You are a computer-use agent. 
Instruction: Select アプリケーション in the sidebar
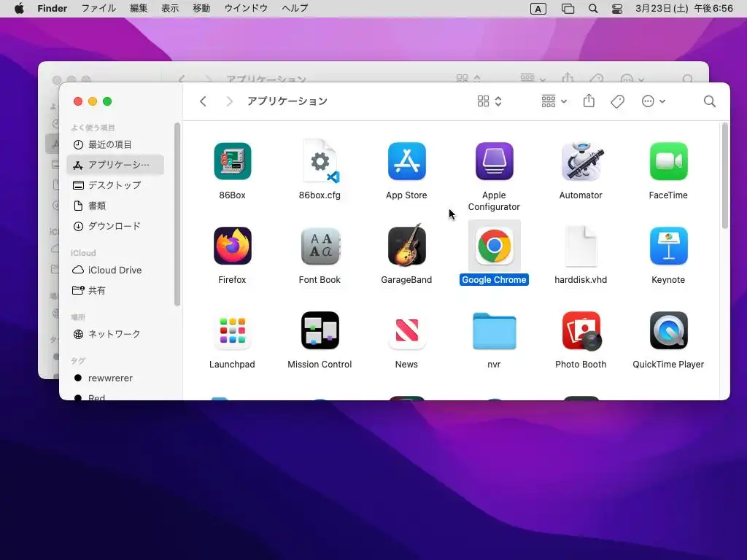pyautogui.click(x=116, y=165)
